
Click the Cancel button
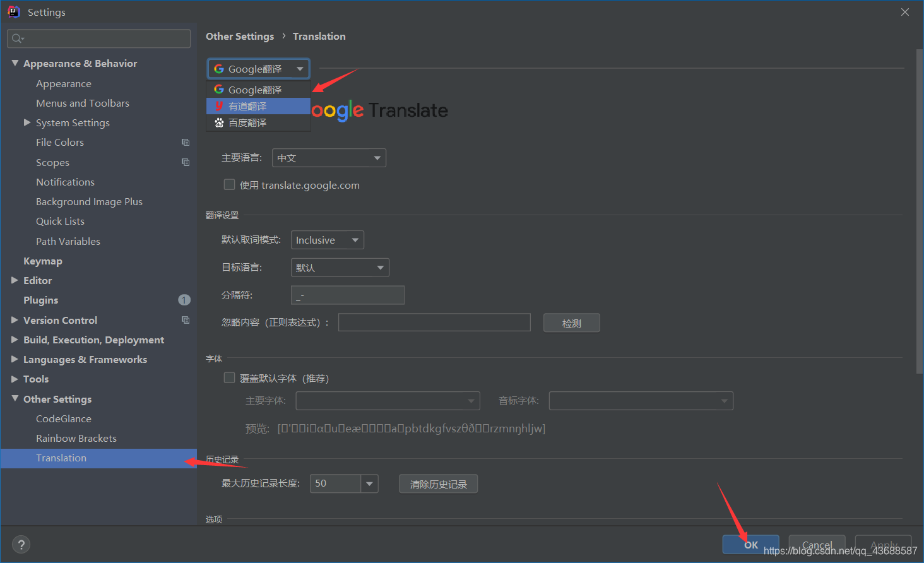817,545
